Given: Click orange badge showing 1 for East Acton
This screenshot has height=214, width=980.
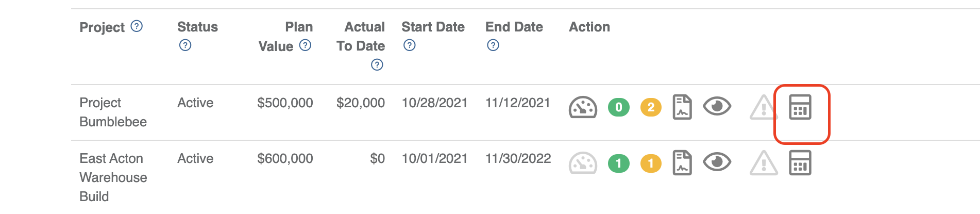Looking at the screenshot, I should (x=651, y=163).
